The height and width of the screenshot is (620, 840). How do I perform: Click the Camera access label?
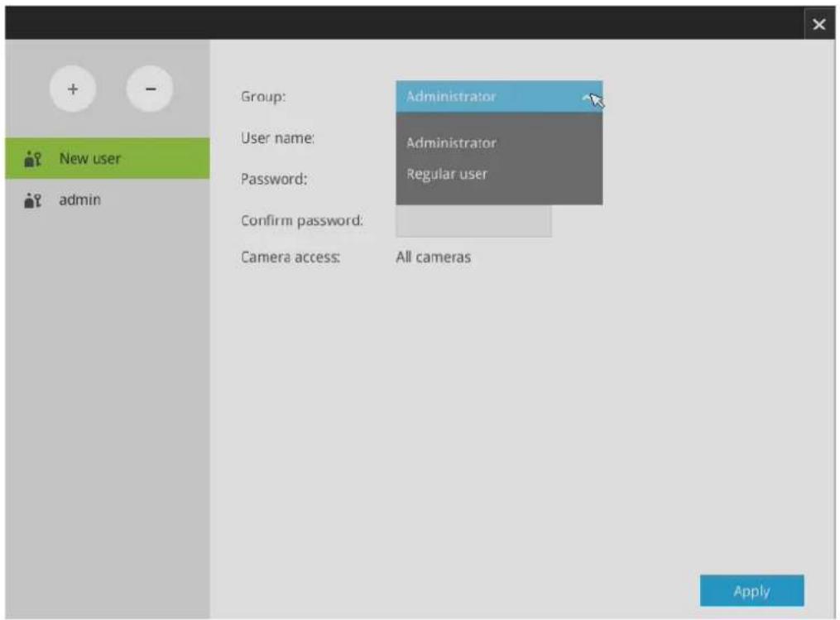point(290,257)
